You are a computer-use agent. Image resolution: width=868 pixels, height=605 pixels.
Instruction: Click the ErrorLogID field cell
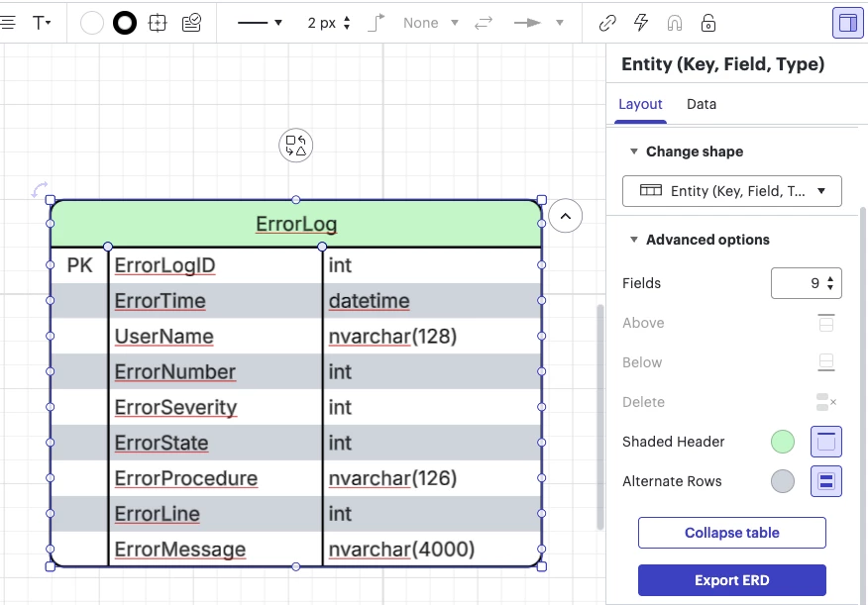pyautogui.click(x=215, y=265)
